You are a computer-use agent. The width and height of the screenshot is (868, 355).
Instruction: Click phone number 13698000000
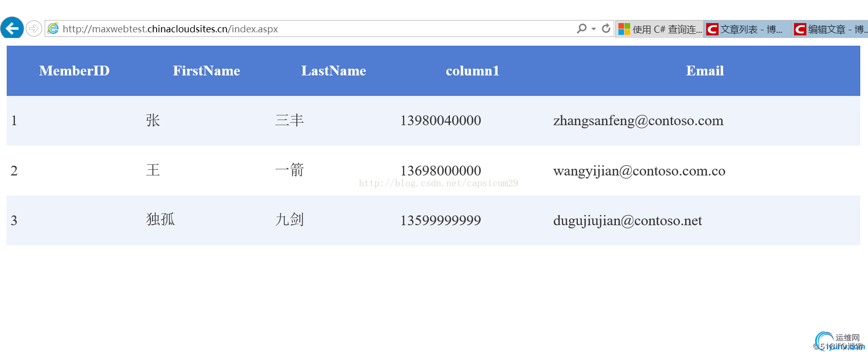(441, 171)
